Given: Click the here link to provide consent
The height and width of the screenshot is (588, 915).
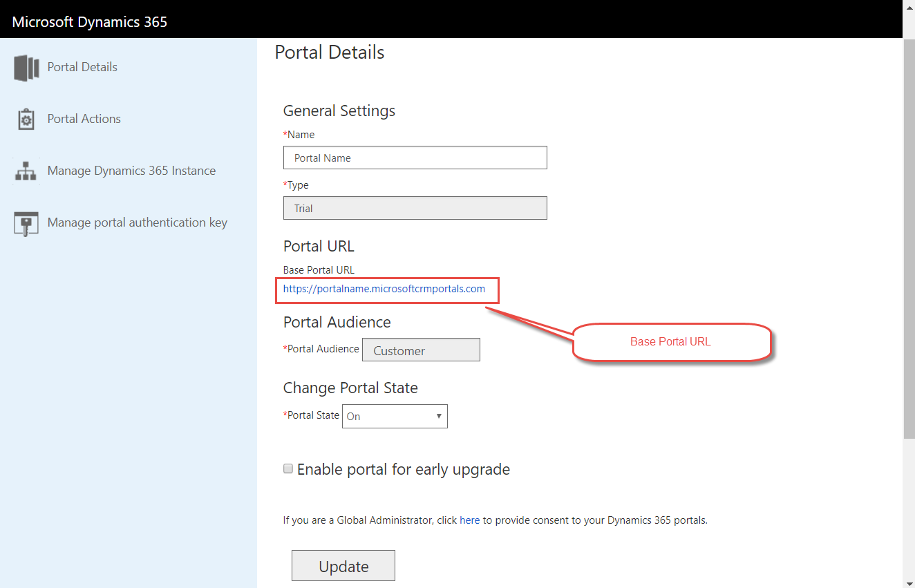Looking at the screenshot, I should click(470, 520).
